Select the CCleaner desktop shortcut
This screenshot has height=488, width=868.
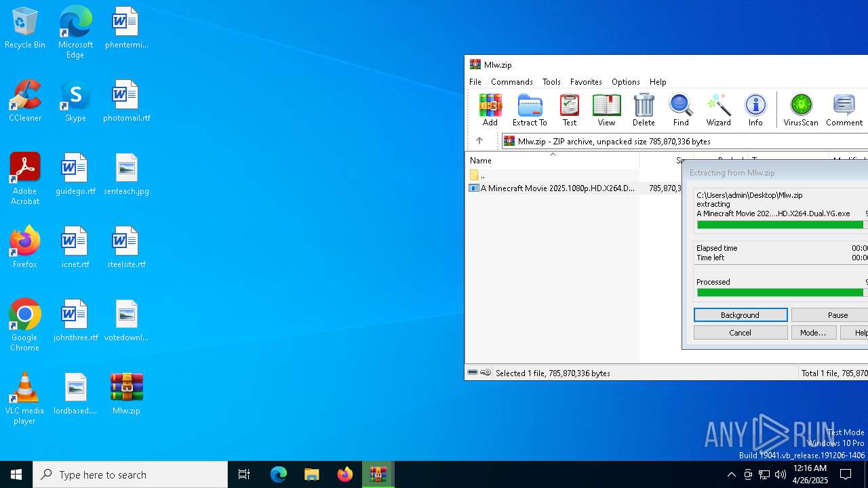pyautogui.click(x=25, y=101)
